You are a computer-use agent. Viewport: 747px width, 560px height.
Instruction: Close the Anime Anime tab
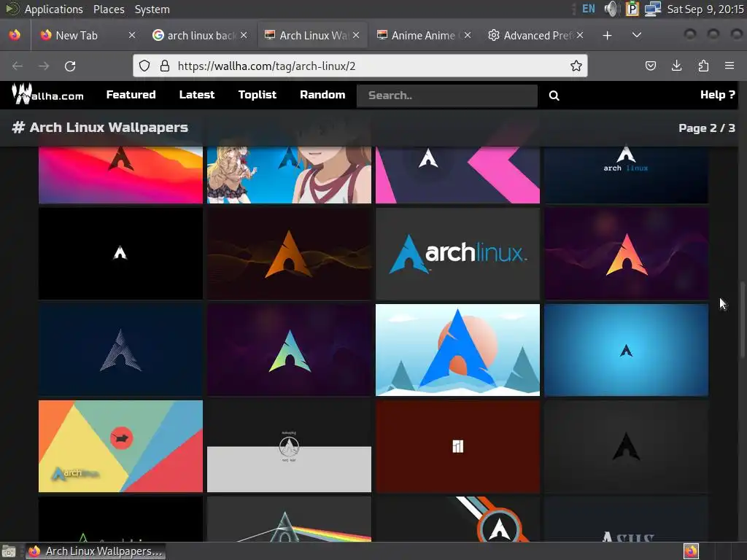coord(468,35)
